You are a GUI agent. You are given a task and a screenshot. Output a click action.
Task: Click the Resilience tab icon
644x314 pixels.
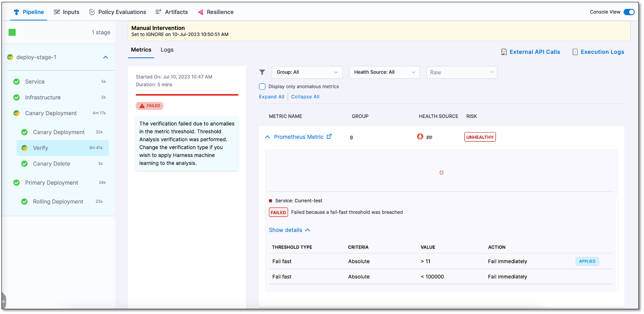pos(200,12)
